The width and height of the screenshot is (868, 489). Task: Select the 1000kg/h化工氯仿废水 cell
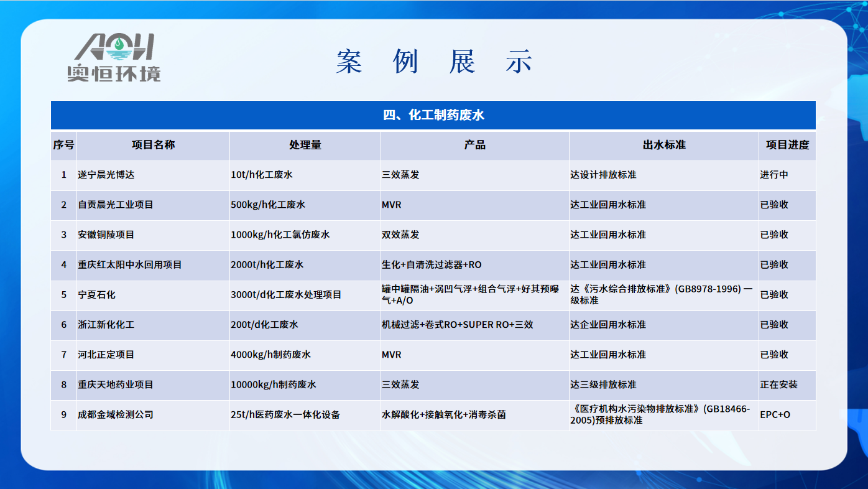pos(280,235)
